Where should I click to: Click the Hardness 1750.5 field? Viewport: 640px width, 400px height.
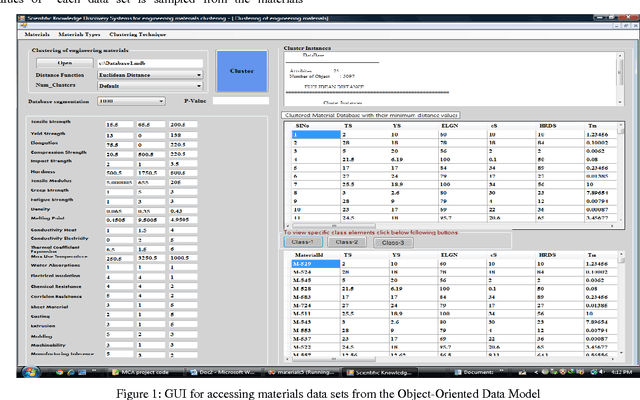click(x=151, y=173)
